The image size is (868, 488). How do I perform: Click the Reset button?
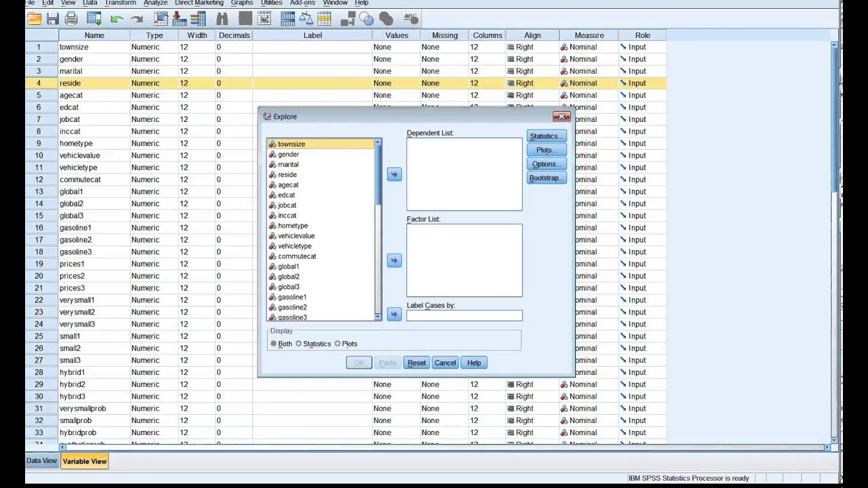click(x=416, y=363)
